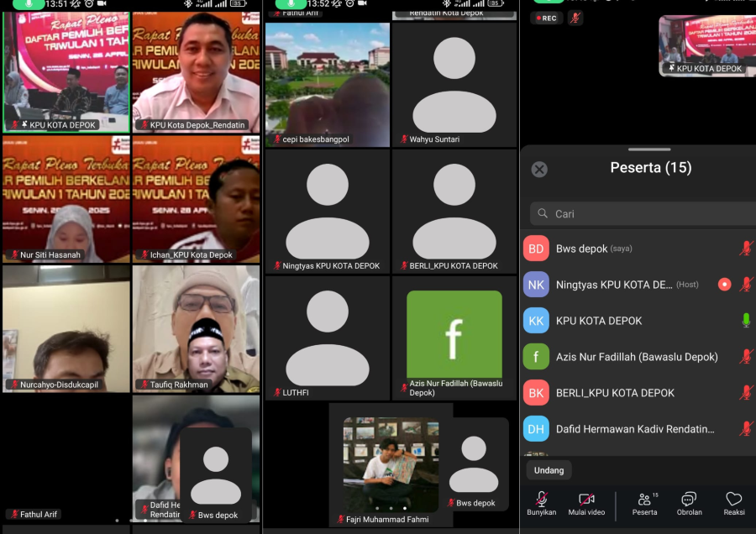Click the green mic for KPU KOTA DEPOK

click(x=745, y=320)
